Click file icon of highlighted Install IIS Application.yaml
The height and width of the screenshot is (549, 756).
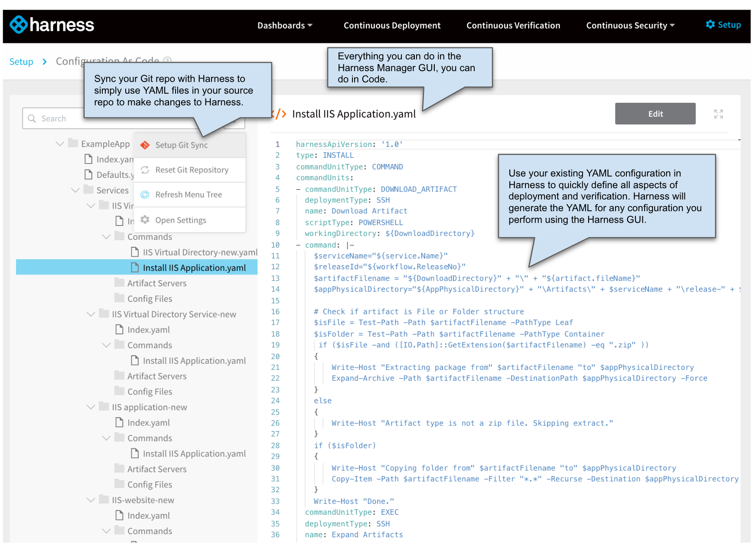point(135,268)
